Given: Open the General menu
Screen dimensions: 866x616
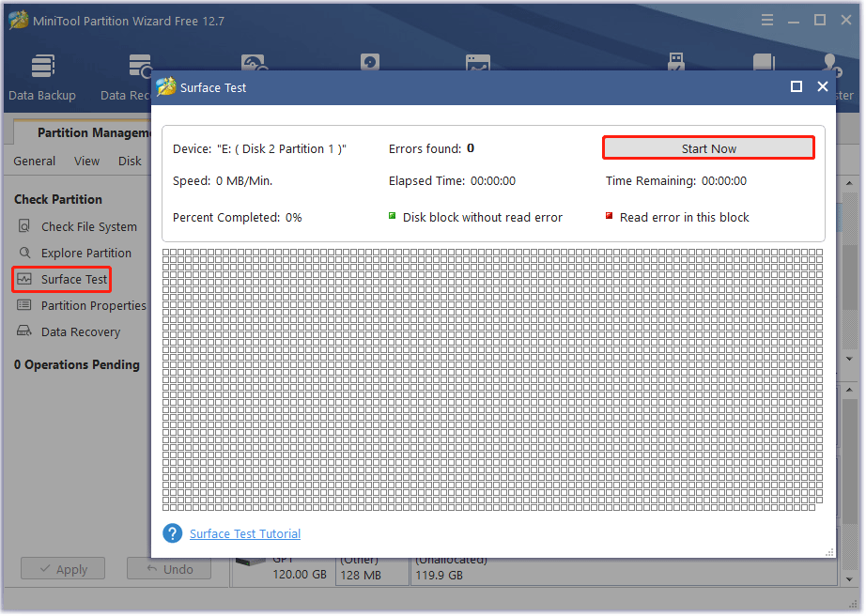Looking at the screenshot, I should (34, 161).
